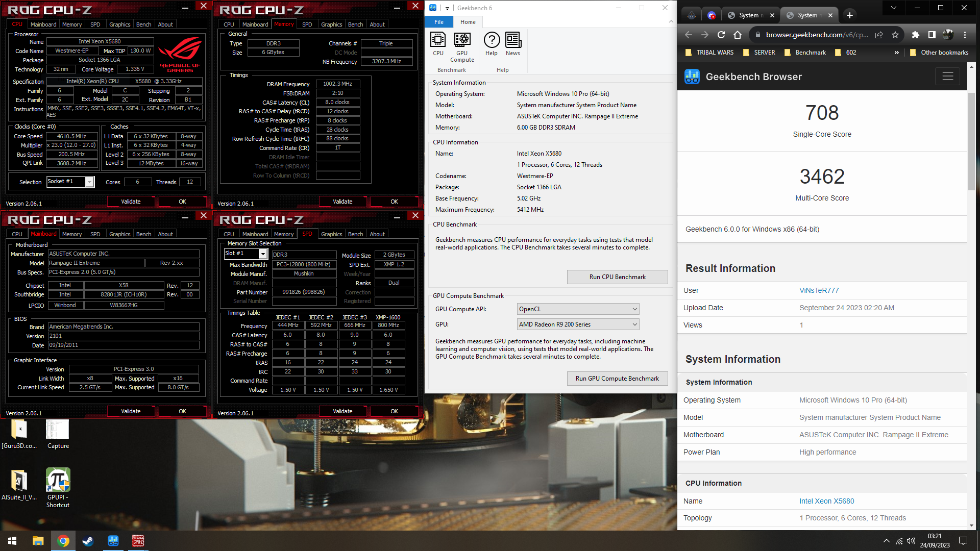Open the Geekbench quick access toolbar dropdown
Viewport: 980px width, 551px height.
[x=447, y=8]
